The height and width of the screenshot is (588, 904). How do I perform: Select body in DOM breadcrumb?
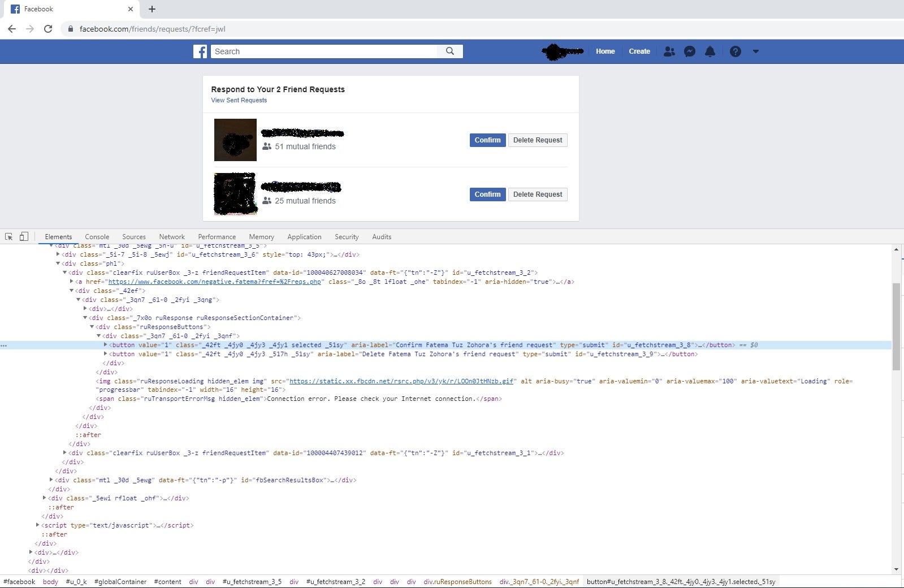[50, 582]
